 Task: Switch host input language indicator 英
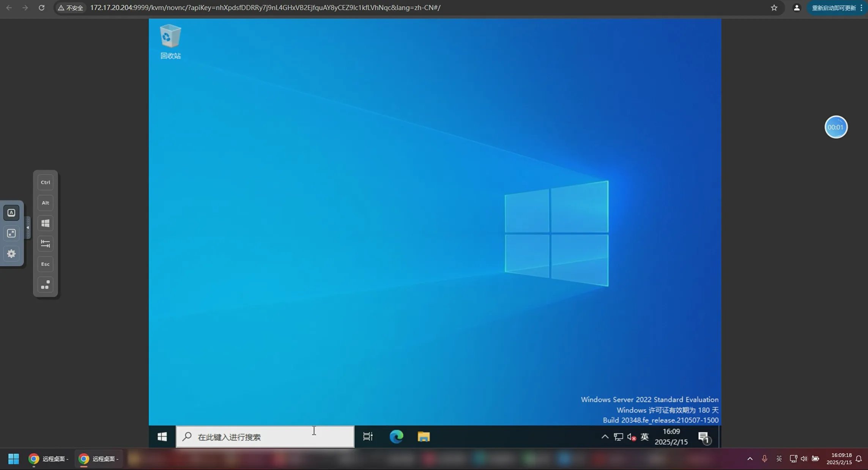pos(779,459)
